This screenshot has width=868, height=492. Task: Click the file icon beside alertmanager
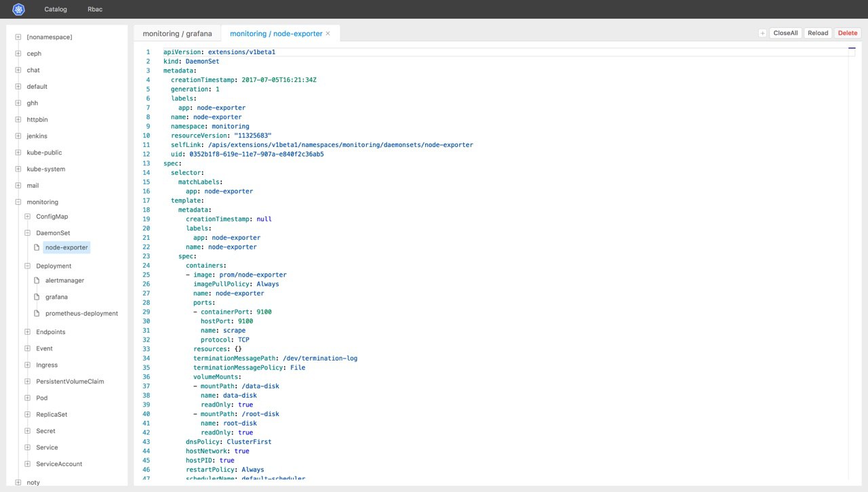37,281
